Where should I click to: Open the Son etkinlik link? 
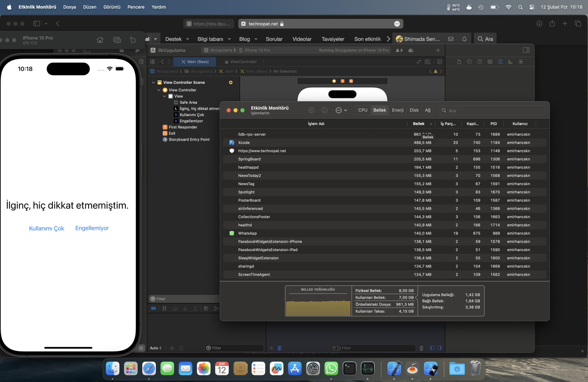[367, 39]
